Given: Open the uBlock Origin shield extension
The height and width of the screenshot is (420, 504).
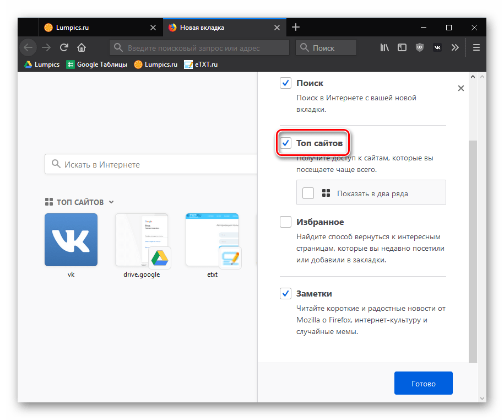Looking at the screenshot, I should (420, 47).
